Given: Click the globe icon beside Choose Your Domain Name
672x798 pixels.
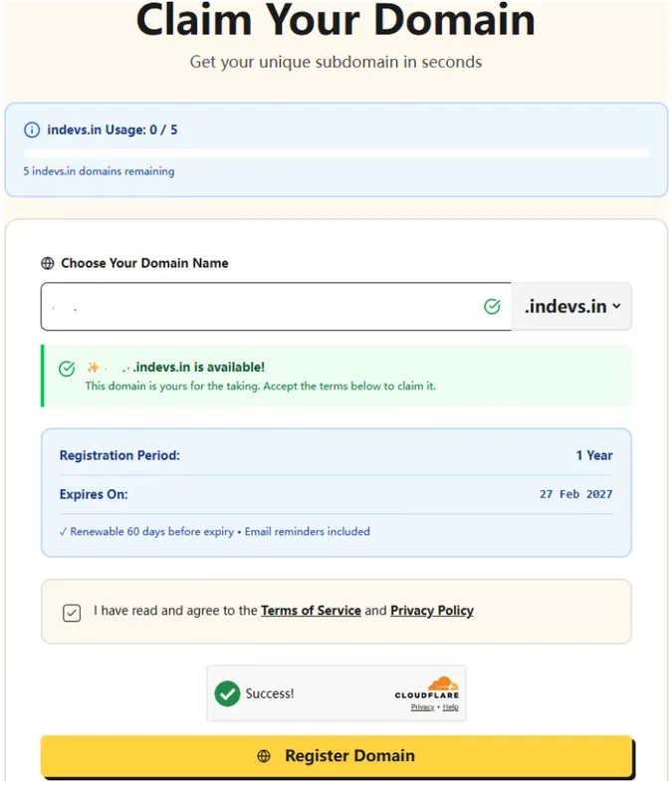Looking at the screenshot, I should [x=48, y=264].
